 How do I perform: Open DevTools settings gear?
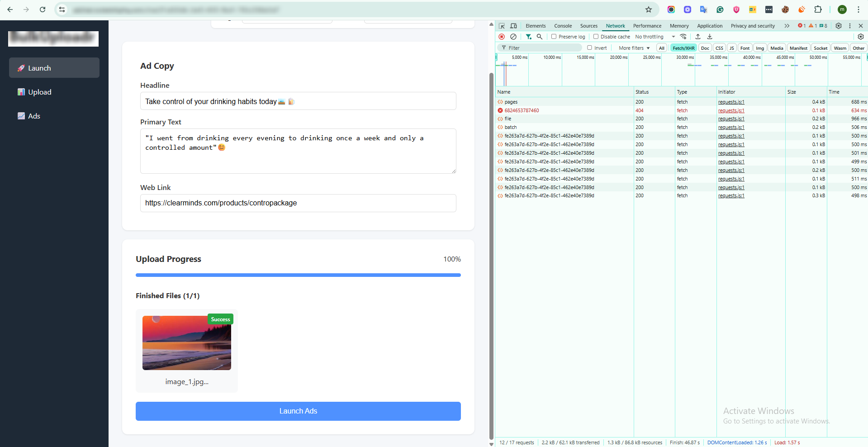point(838,26)
